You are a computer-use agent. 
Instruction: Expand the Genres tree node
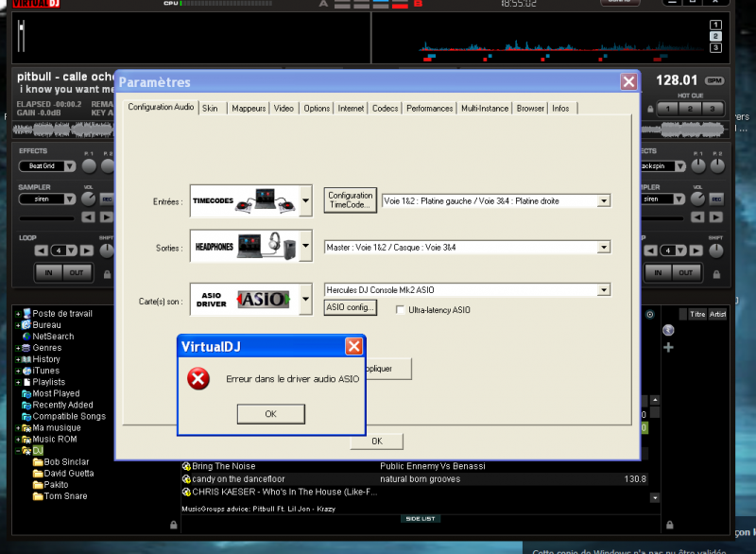(x=18, y=348)
